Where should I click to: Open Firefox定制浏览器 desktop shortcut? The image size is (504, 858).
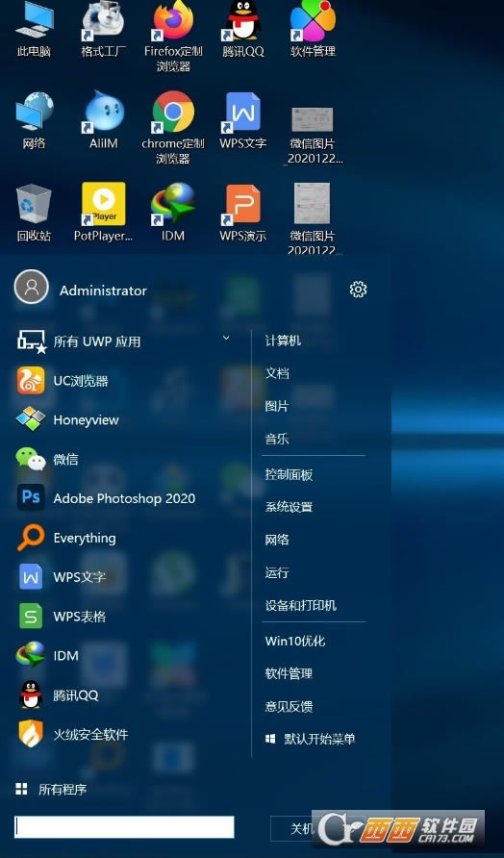[x=173, y=35]
